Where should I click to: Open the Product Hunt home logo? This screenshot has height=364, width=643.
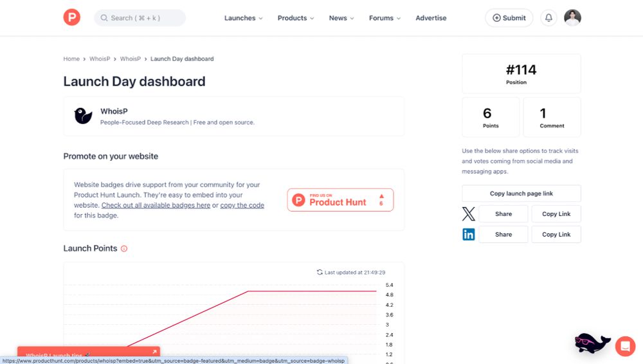click(x=72, y=17)
